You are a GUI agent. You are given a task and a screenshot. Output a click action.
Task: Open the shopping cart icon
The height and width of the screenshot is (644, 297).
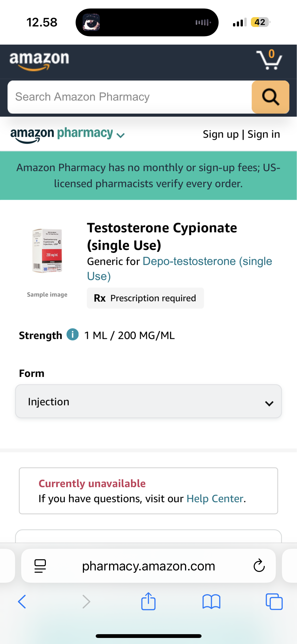269,60
